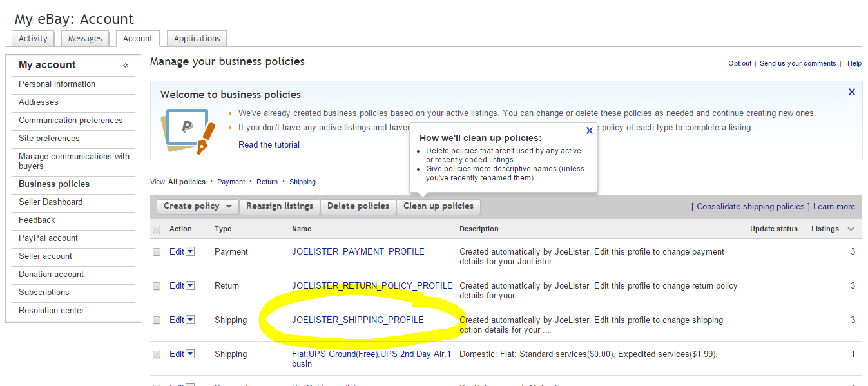Viewport: 868px width, 386px height.
Task: Click Consolidate shipping policies link
Action: point(751,207)
